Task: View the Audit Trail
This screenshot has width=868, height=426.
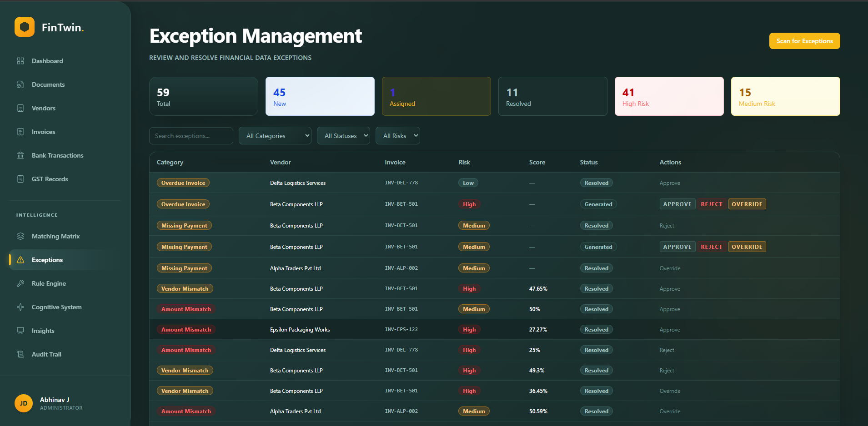Action: [x=46, y=354]
